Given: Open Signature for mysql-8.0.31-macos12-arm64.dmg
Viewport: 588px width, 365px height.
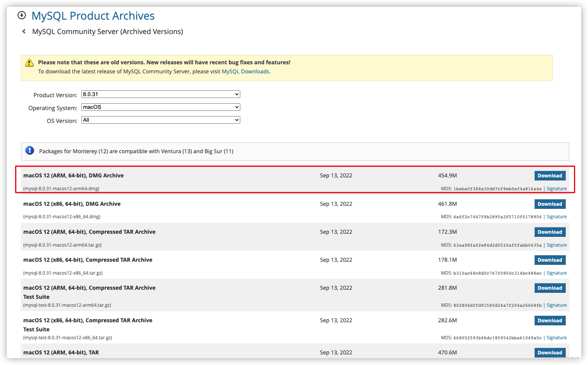Looking at the screenshot, I should coord(557,189).
